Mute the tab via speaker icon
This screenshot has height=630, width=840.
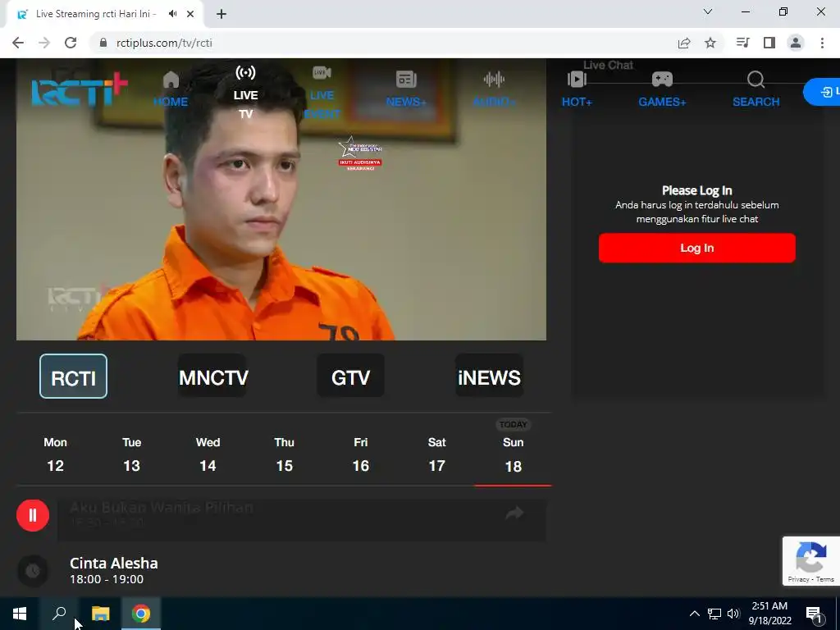click(x=172, y=14)
